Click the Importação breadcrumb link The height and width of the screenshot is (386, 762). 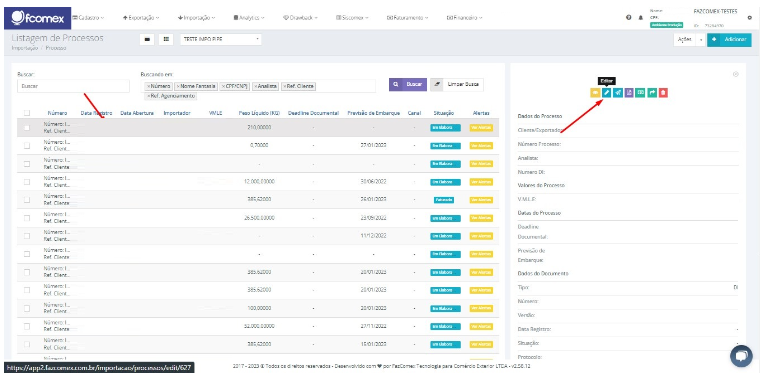pos(24,48)
